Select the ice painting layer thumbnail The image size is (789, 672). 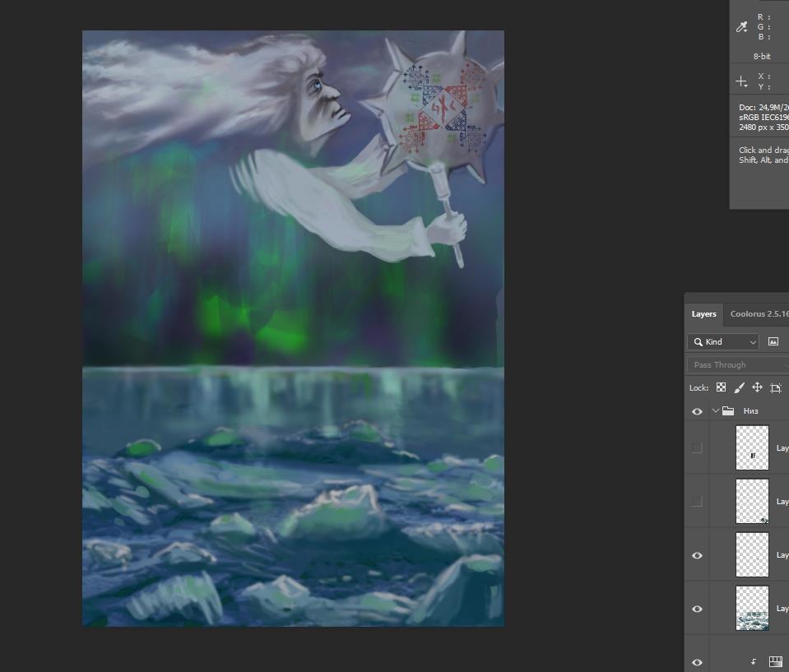click(752, 608)
